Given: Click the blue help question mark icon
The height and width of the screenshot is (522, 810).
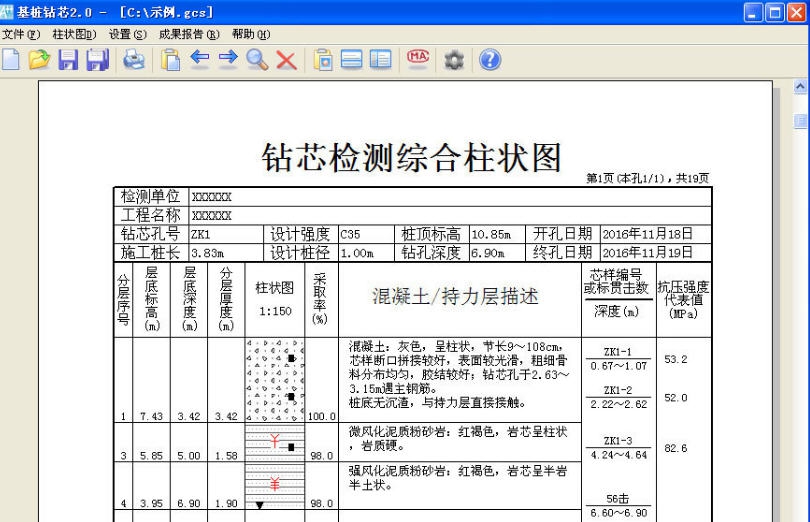Looking at the screenshot, I should click(489, 60).
